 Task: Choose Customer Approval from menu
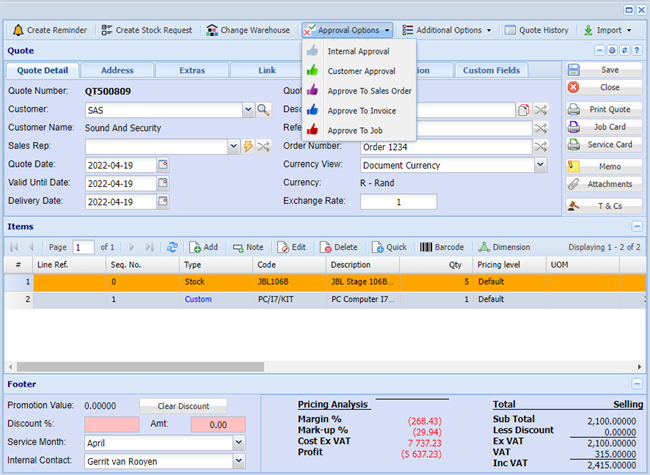360,71
